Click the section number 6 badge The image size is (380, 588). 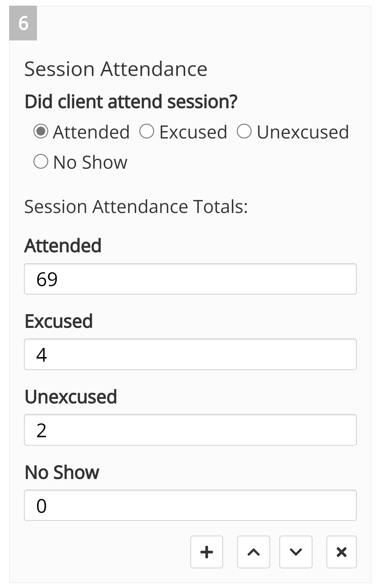(x=23, y=23)
